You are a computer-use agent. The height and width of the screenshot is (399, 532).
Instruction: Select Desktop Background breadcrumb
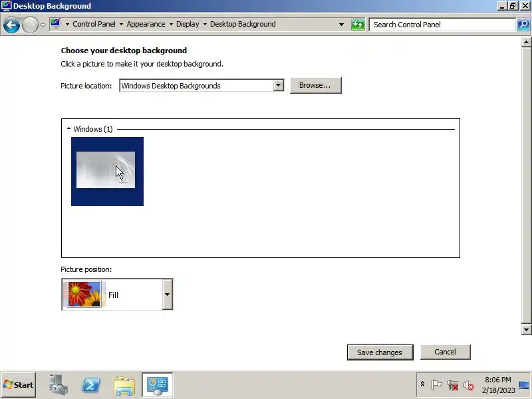(243, 24)
